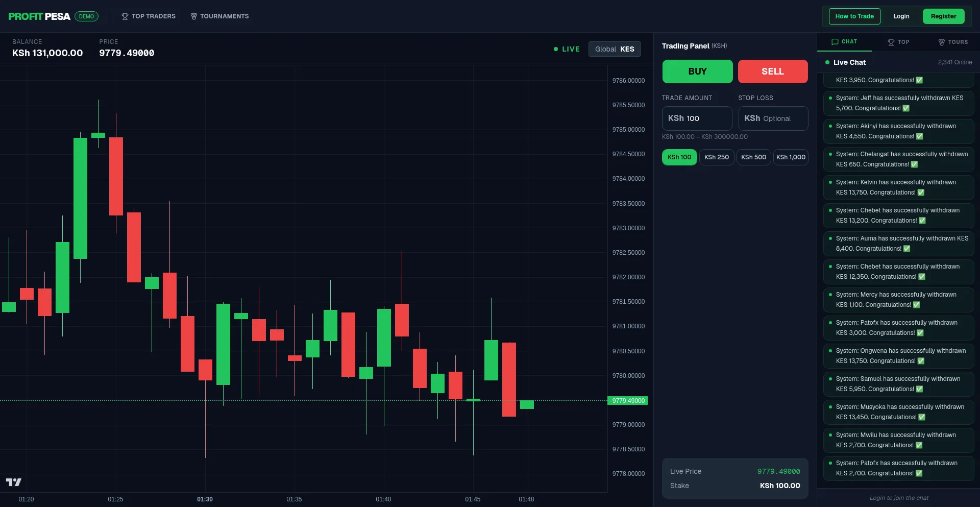Select the KSh 250 preset amount

tap(717, 157)
